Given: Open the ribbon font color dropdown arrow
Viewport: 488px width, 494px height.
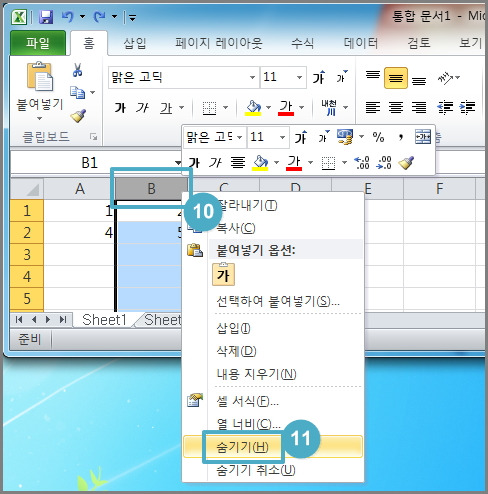Looking at the screenshot, I should pos(302,108).
